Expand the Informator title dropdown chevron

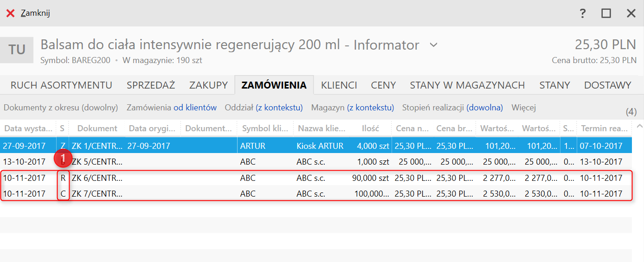click(x=433, y=45)
